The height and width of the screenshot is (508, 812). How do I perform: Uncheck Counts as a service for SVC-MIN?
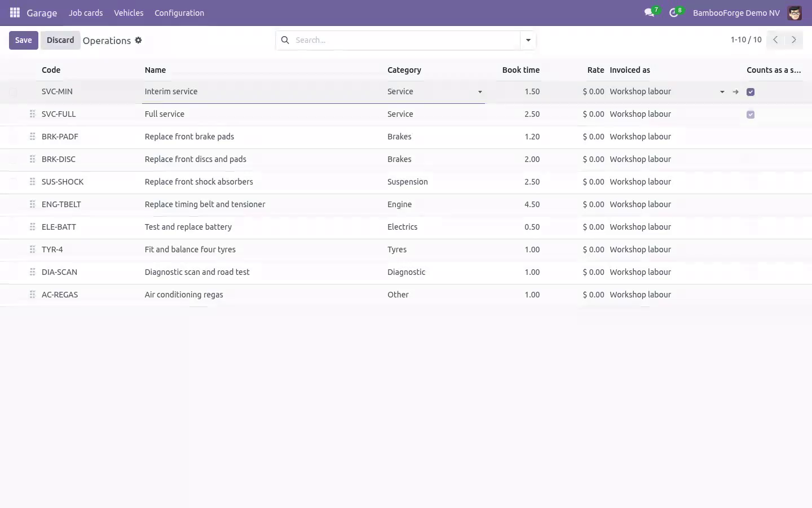(751, 92)
